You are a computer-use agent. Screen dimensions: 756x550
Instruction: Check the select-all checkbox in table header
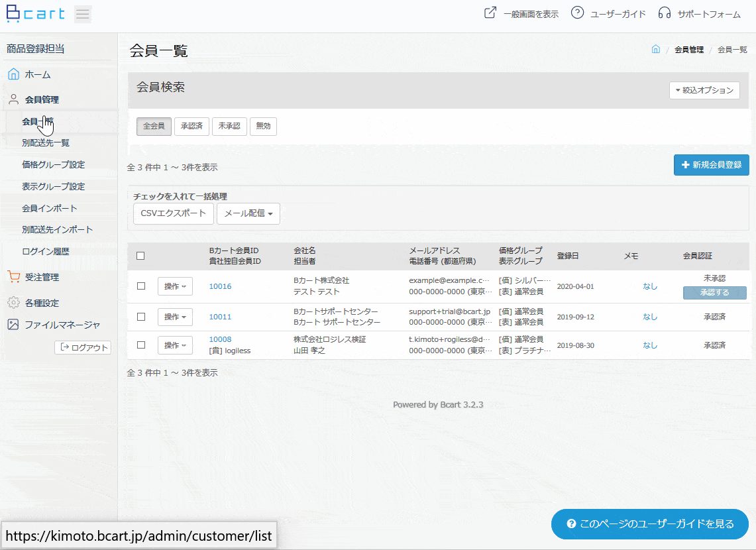140,256
